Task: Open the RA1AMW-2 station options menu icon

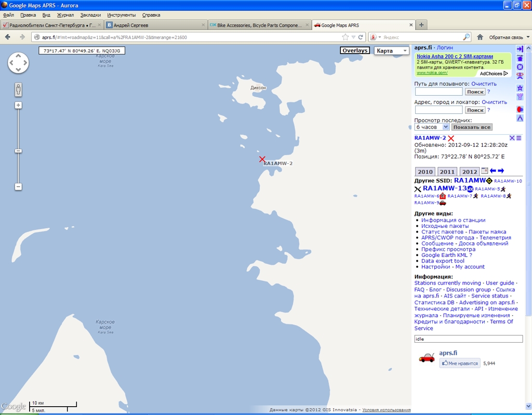Action: 518,138
